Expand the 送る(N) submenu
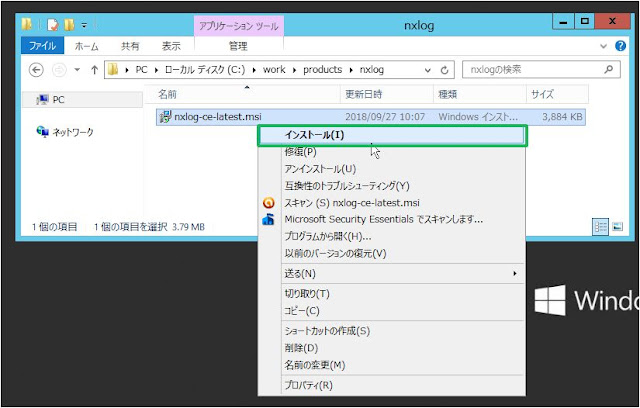The width and height of the screenshot is (640, 408). 392,273
